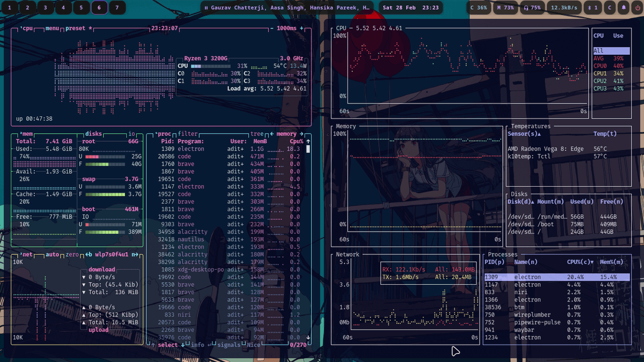Select the wireplumber process row

(557, 315)
